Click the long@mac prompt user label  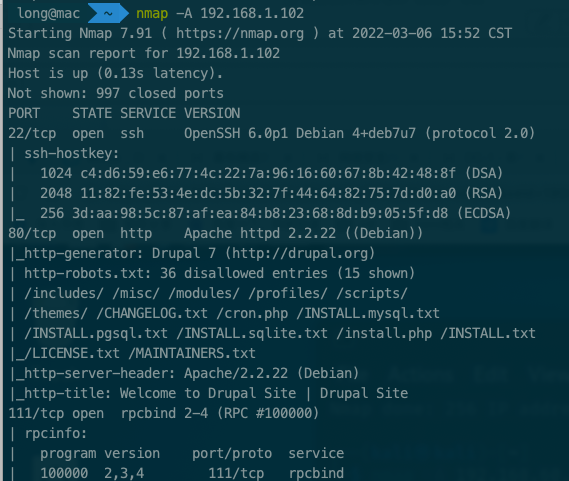(48, 13)
